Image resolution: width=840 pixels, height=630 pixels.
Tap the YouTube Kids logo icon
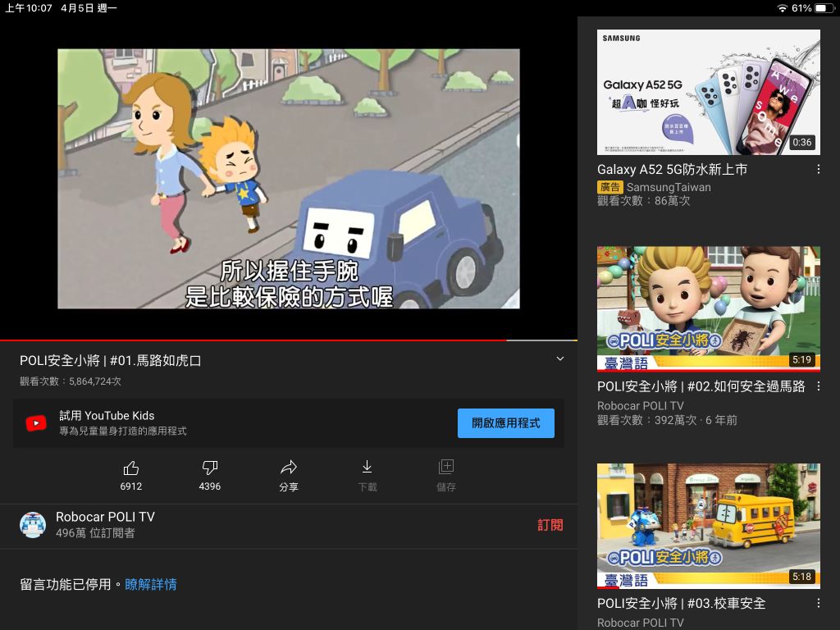click(x=36, y=423)
